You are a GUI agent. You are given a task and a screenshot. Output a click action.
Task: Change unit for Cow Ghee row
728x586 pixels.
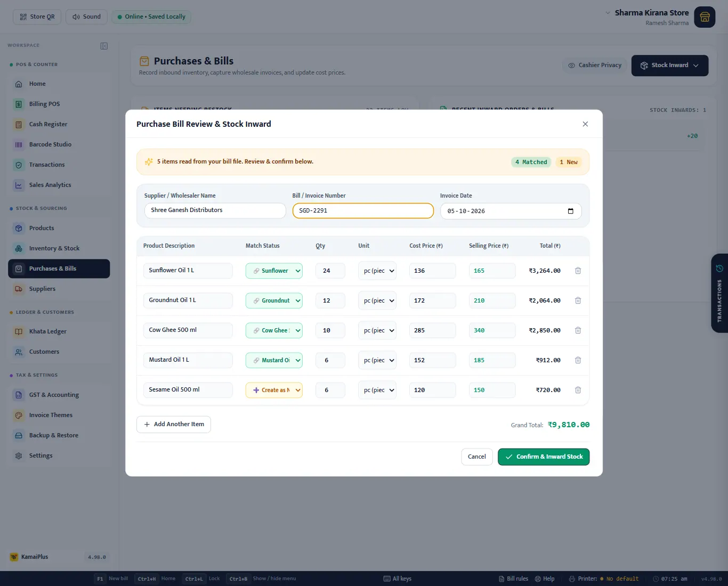coord(377,330)
